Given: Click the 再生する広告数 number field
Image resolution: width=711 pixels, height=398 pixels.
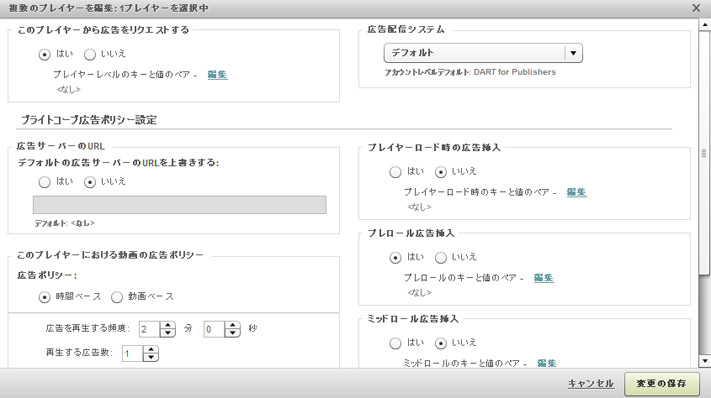Looking at the screenshot, I should [132, 354].
